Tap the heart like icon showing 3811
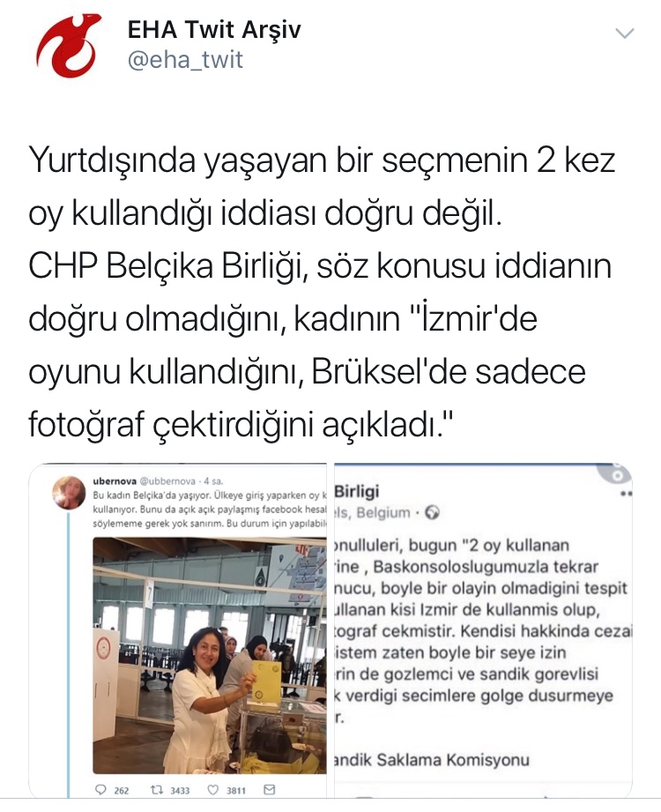The image size is (661, 812). click(x=212, y=790)
